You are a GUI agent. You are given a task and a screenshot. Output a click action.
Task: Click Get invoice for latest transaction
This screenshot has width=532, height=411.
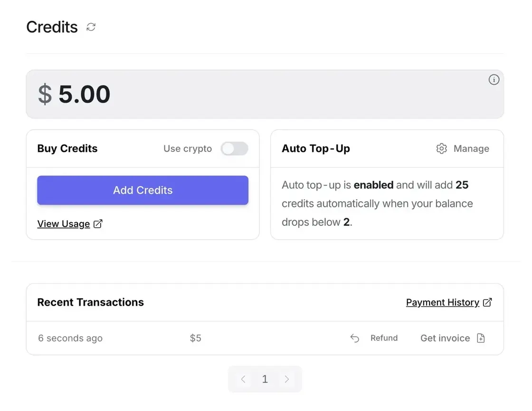445,338
